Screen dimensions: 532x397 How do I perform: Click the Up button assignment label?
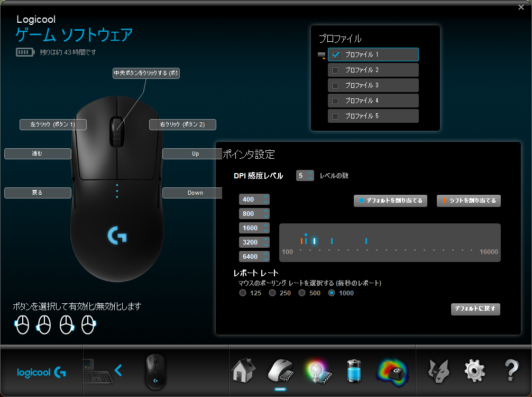192,154
